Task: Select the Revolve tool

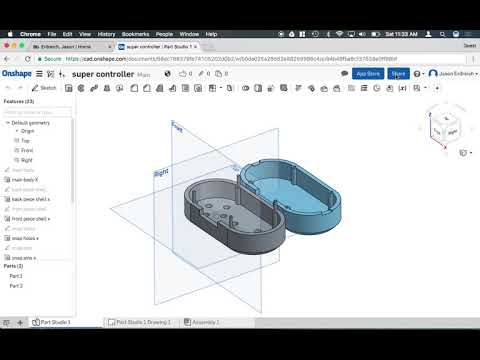Action: (x=81, y=88)
